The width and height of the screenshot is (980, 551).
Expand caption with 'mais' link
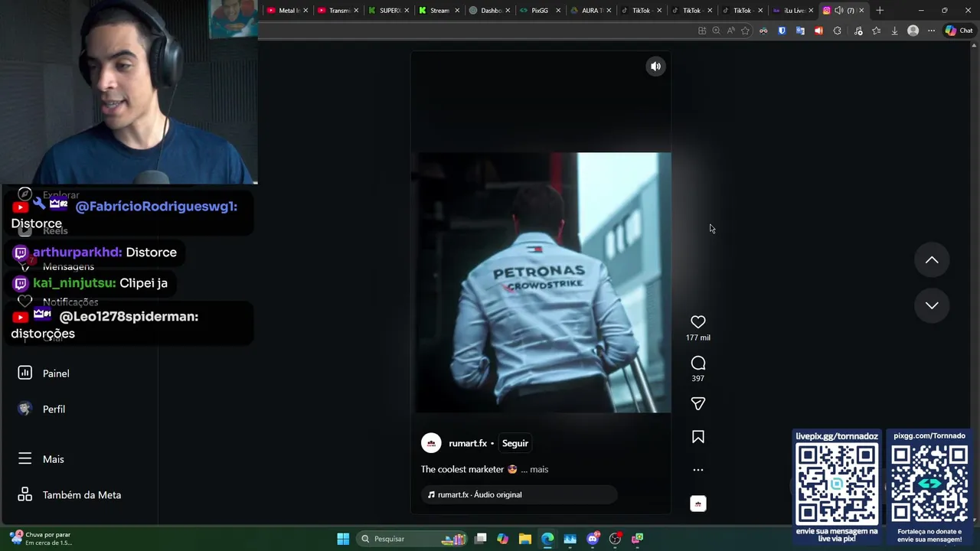(x=539, y=469)
